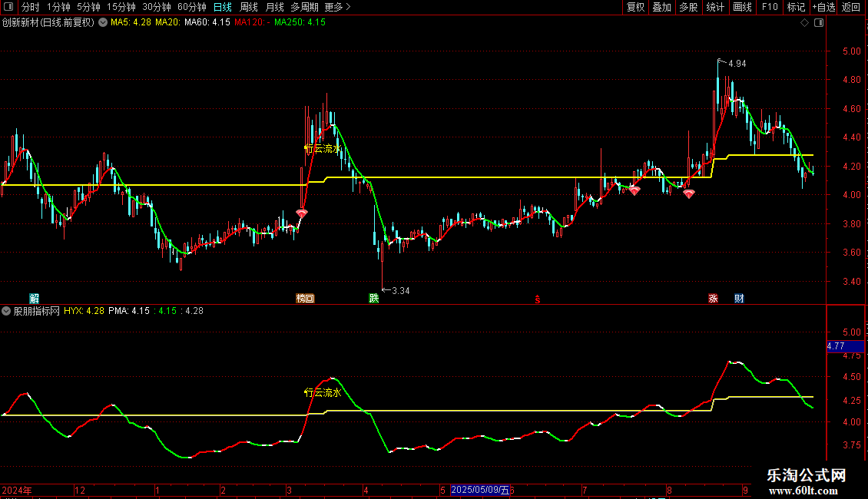Click the 多股 multi-stock button
868x499 pixels.
688,7
